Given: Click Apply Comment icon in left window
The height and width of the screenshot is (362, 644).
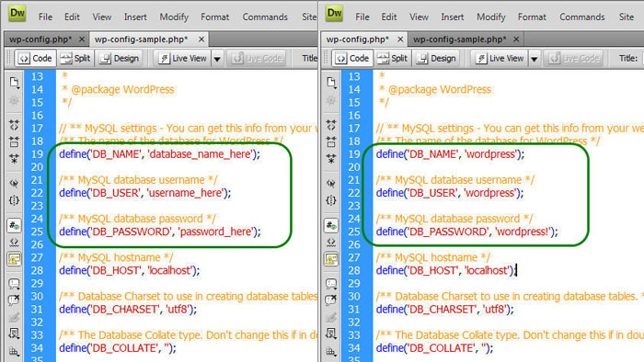Looking at the screenshot, I should pyautogui.click(x=14, y=284).
